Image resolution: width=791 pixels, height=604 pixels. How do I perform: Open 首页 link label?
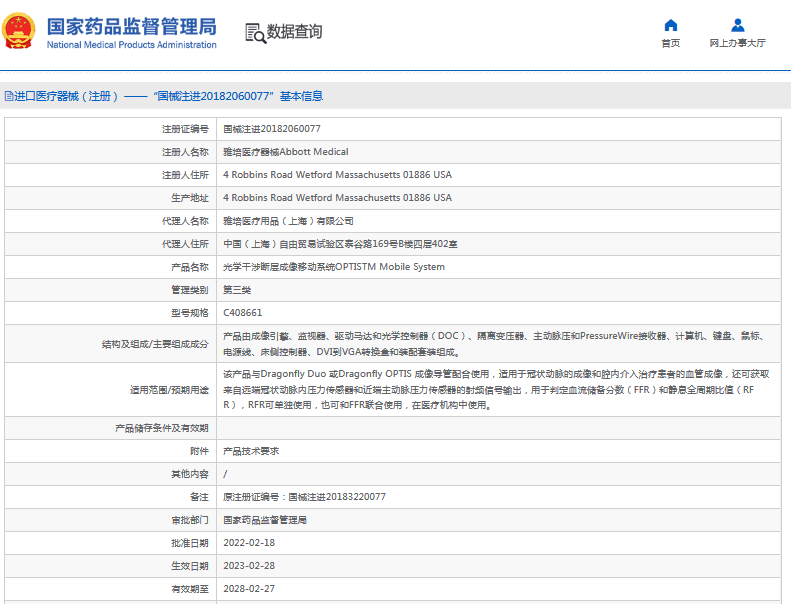(670, 43)
